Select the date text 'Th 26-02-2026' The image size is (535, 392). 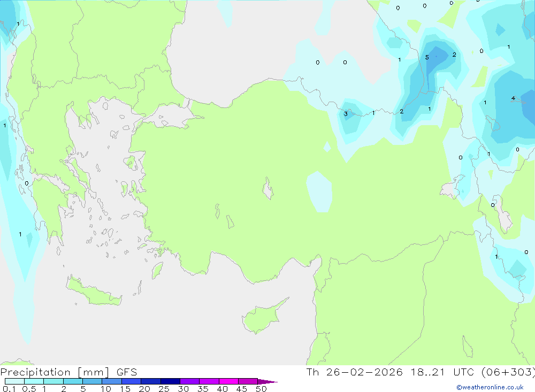pos(354,372)
